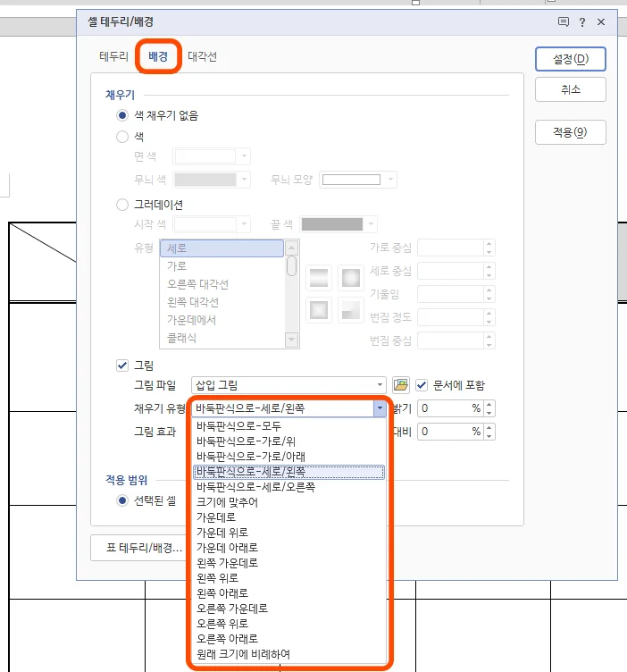Choose the 색 fill radio button
The width and height of the screenshot is (627, 672).
click(122, 137)
